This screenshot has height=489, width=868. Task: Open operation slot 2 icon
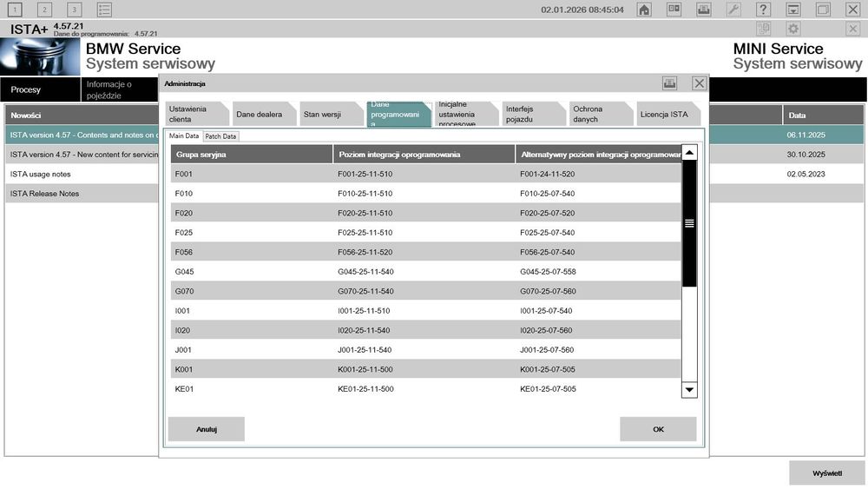[44, 10]
